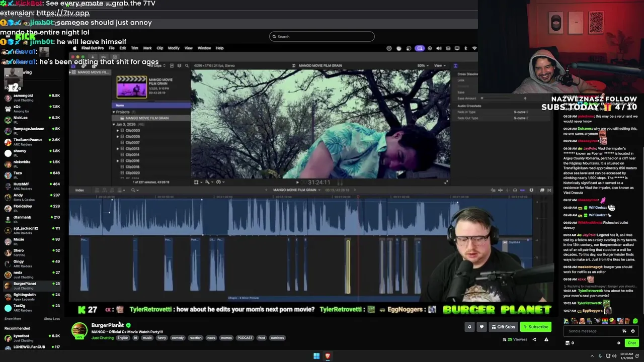Click the volume speaker icon in system tray
Screen dimensions: 644x362
[614, 356]
